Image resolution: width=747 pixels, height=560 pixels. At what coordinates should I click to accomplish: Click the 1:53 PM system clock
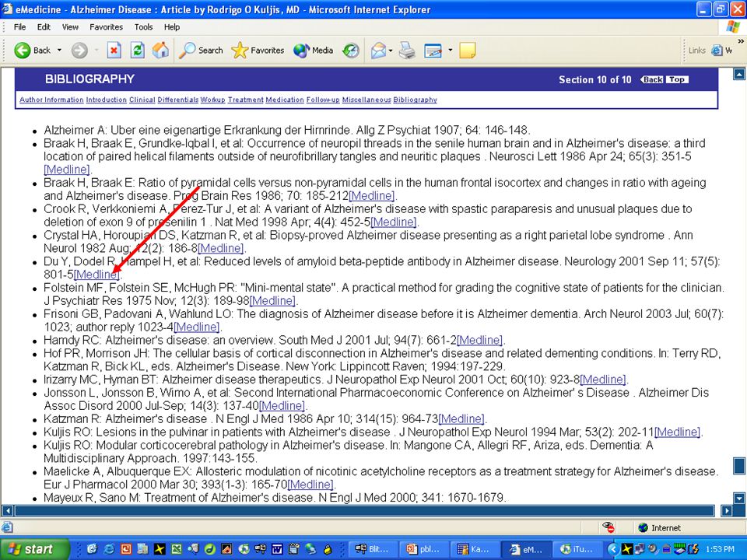coord(721,549)
